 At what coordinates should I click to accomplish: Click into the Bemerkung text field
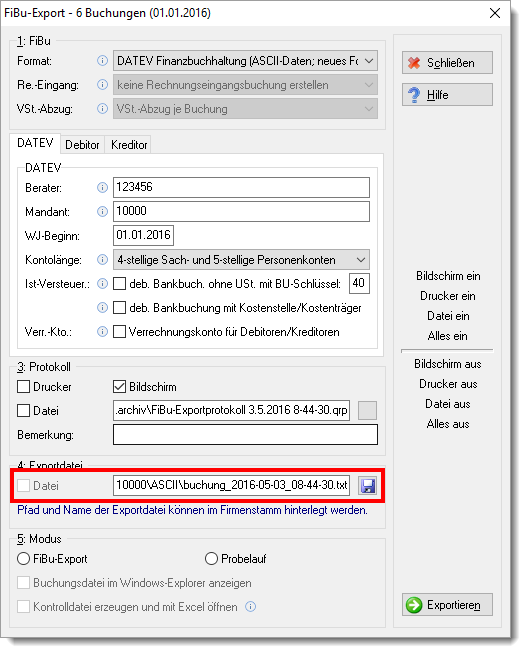click(245, 434)
